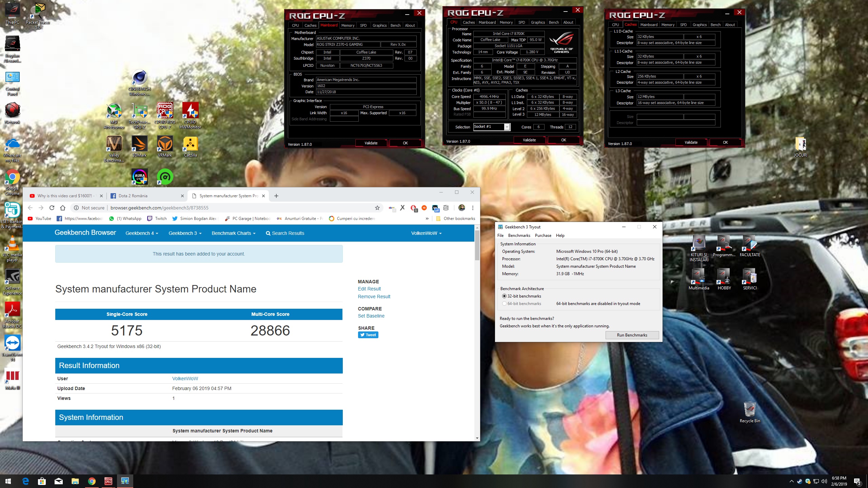Screen dimensions: 868x488
Task: Open File Explorer from the taskbar
Action: (75, 481)
